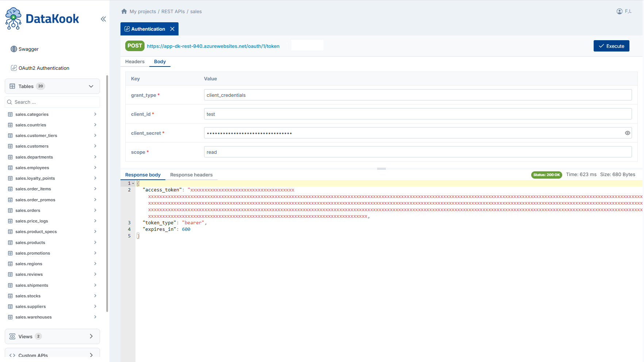Expand the Custom APIs section
The height and width of the screenshot is (362, 644).
pos(91,355)
